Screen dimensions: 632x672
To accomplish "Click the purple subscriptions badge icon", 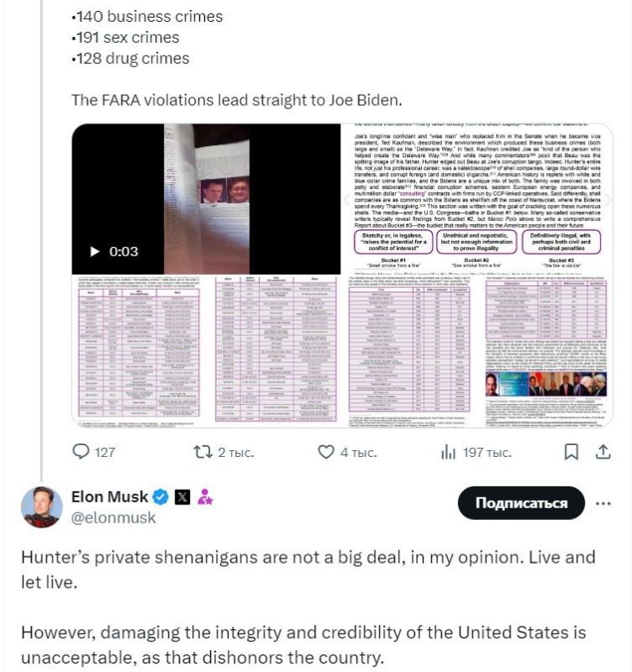I will click(x=204, y=496).
